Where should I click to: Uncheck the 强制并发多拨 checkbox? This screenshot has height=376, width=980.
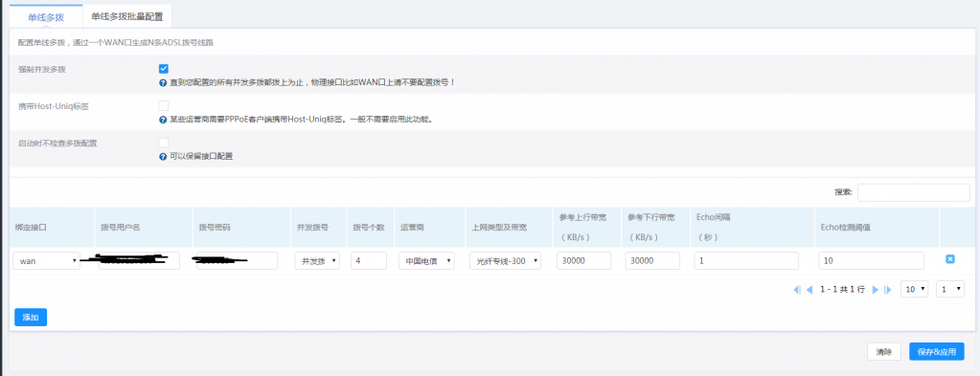click(x=164, y=69)
